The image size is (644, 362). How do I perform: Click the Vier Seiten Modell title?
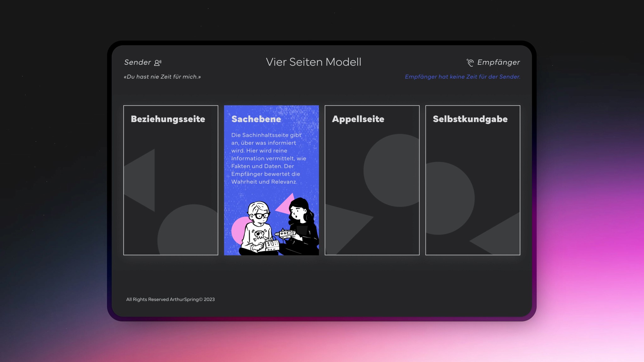[x=313, y=62]
